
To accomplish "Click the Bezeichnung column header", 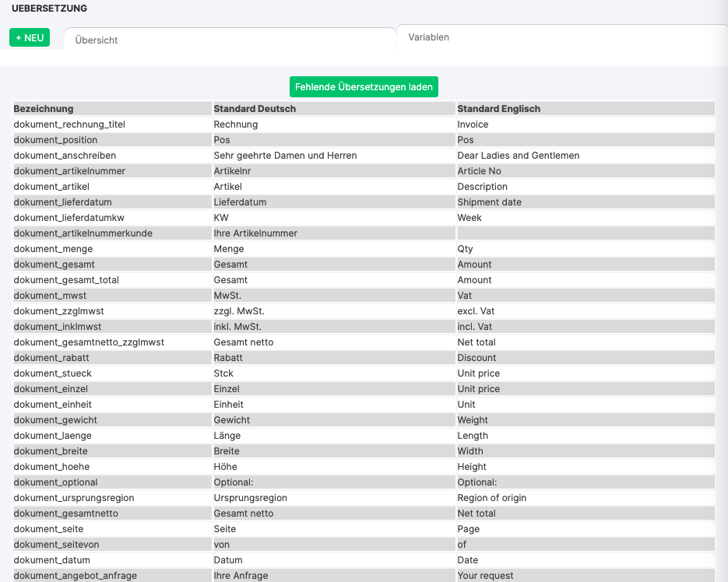I will click(x=44, y=109).
